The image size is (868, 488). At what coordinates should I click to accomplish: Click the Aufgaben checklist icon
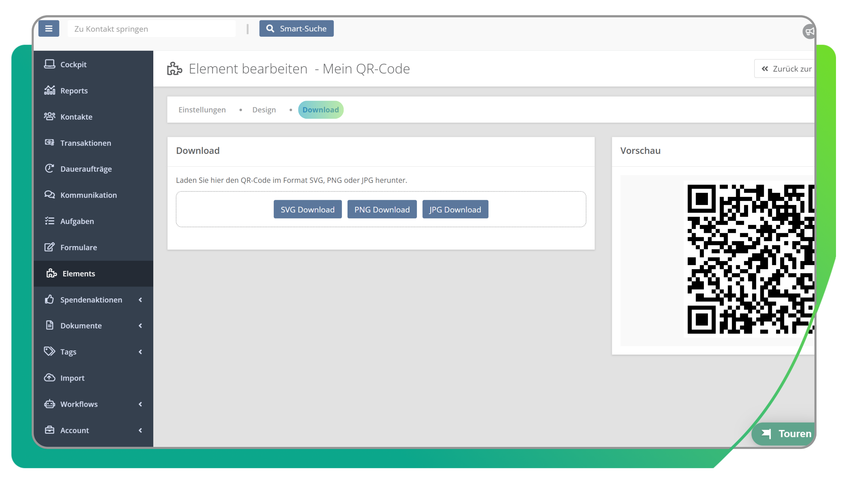tap(50, 221)
